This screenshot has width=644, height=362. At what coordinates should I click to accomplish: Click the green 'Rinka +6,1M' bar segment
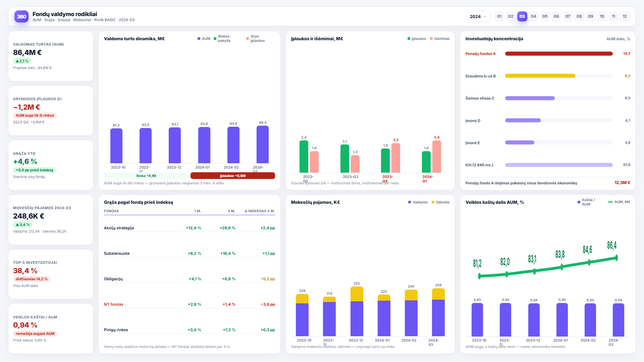(146, 176)
